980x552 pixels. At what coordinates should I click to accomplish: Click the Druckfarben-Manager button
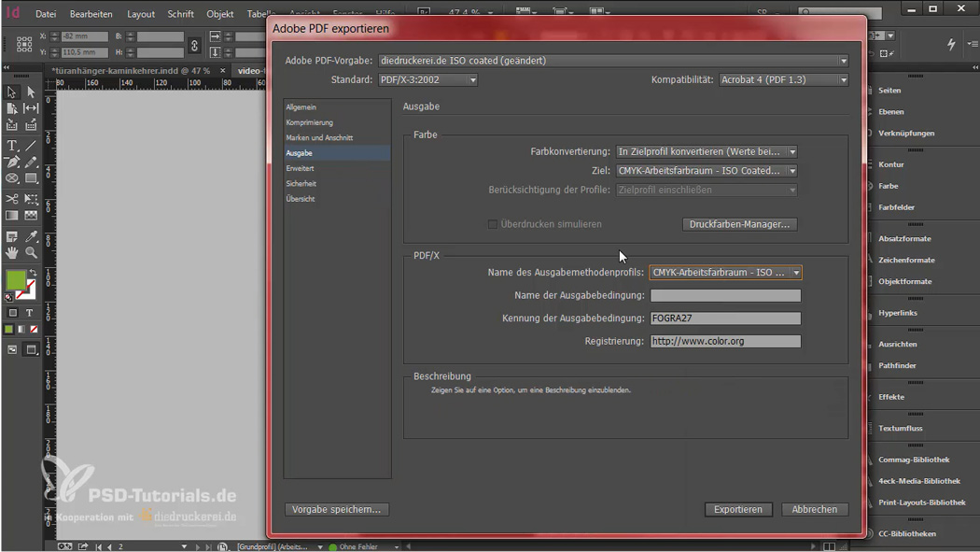(739, 224)
